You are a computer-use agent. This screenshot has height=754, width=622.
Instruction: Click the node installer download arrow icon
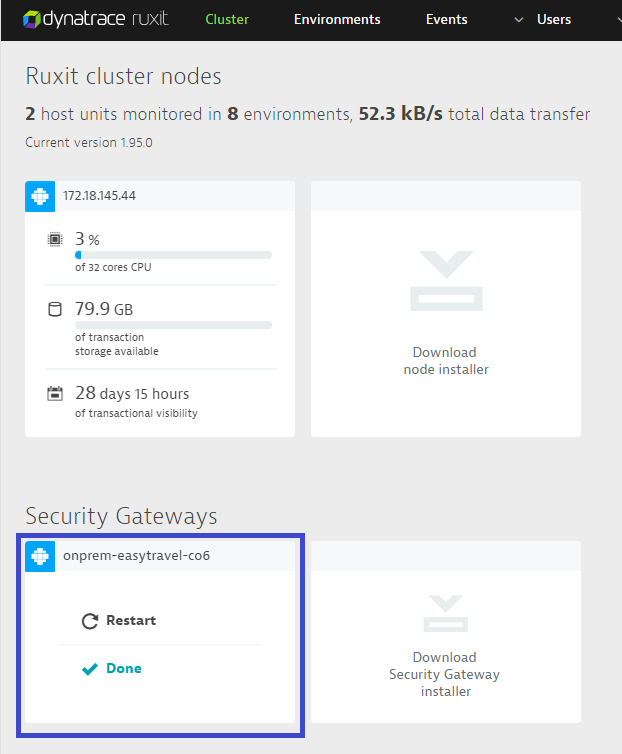(446, 281)
